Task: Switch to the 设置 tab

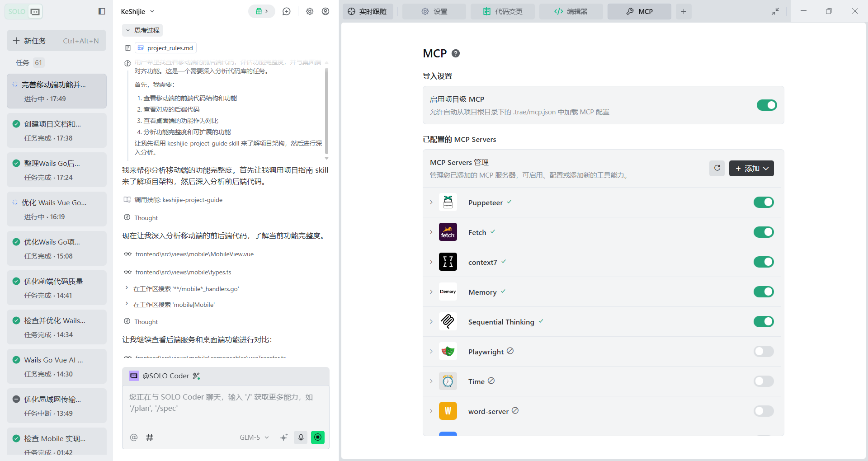Action: tap(434, 11)
